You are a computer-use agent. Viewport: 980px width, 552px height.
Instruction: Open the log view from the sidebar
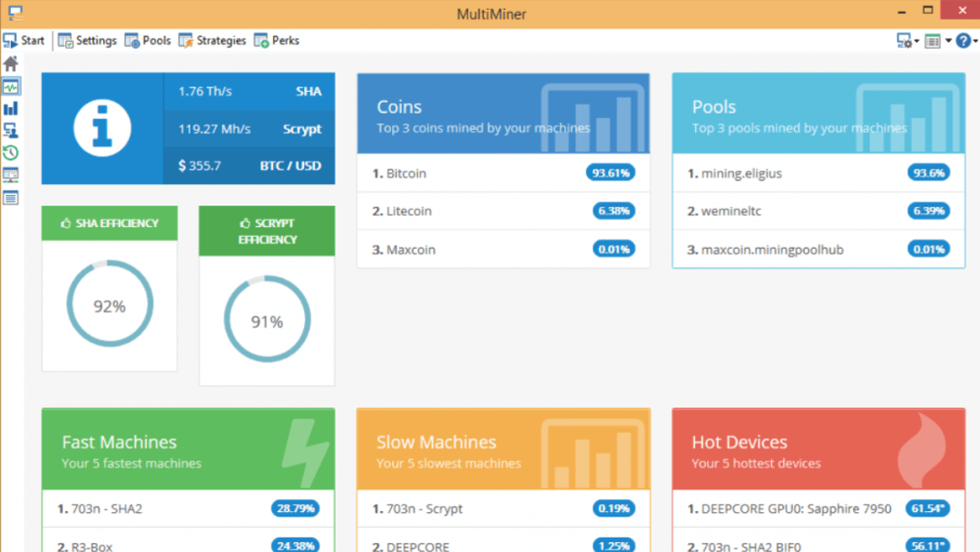[x=9, y=197]
